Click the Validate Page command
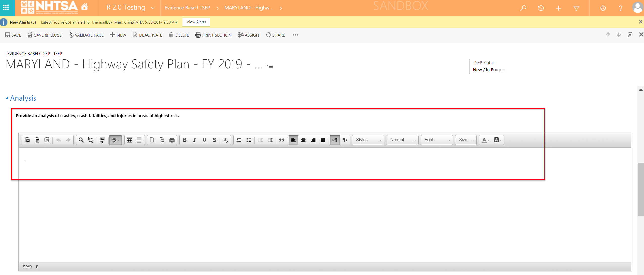 coord(86,35)
